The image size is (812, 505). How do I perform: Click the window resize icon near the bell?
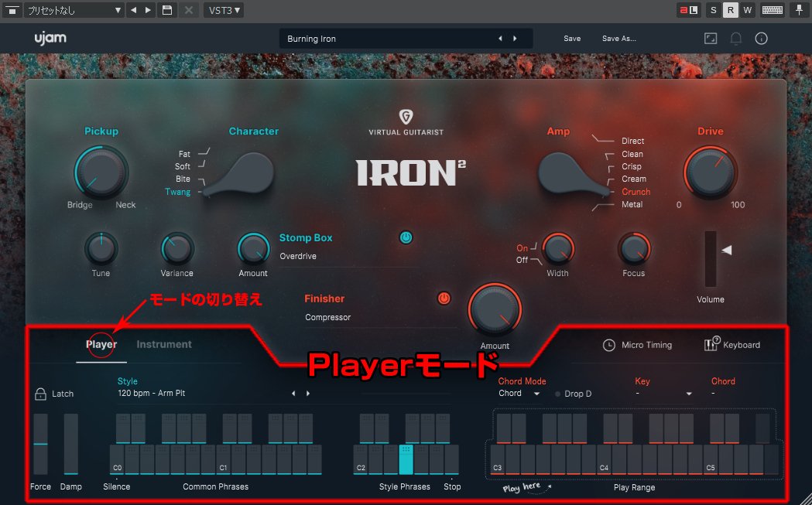pyautogui.click(x=711, y=38)
